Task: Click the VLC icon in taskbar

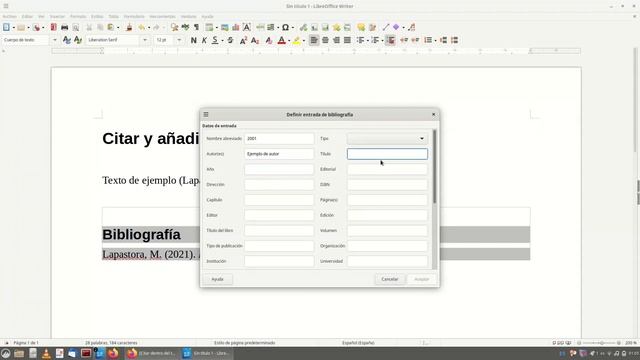Action: pyautogui.click(x=46, y=353)
